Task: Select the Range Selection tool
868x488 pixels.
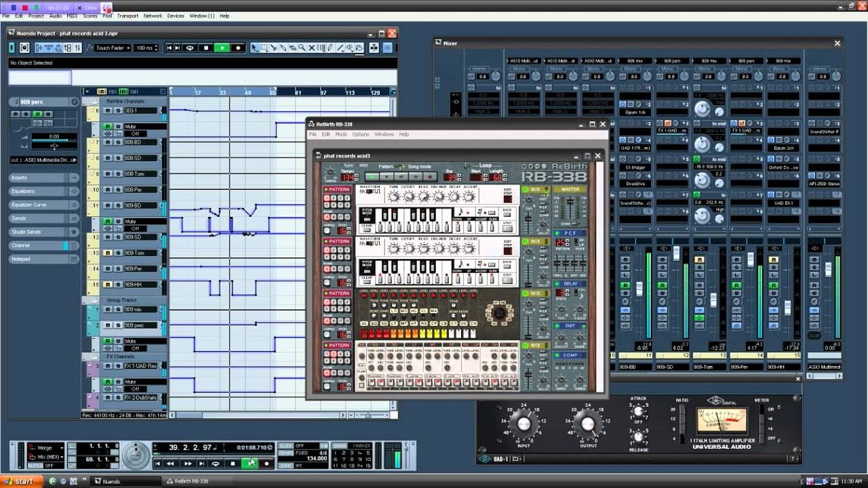Action: (x=264, y=48)
